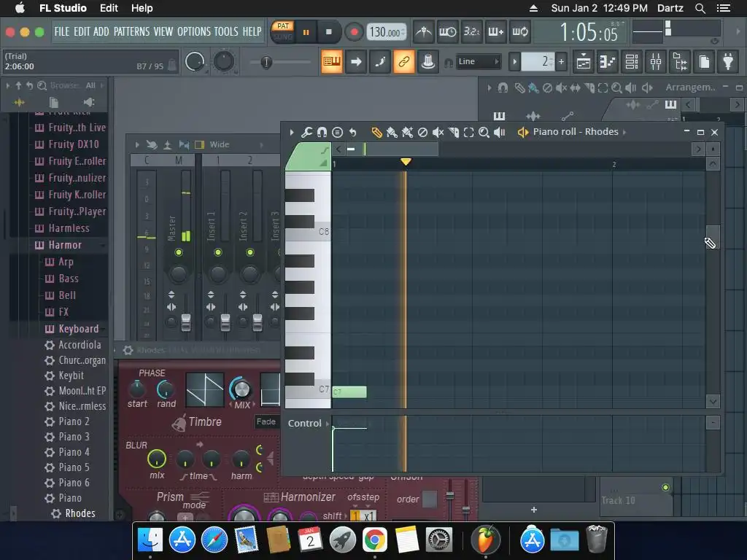The width and height of the screenshot is (747, 560).
Task: Open Spotlight search in menu bar
Action: pyautogui.click(x=700, y=8)
